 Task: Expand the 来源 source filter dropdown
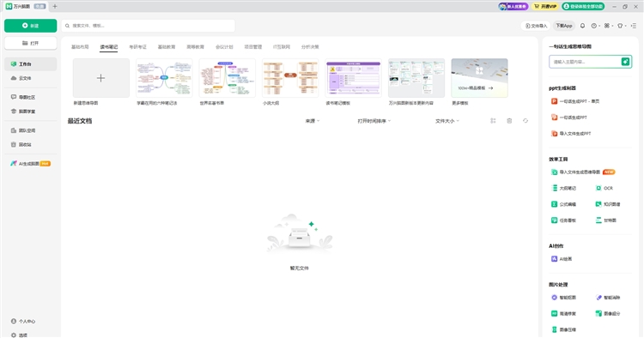(x=313, y=121)
